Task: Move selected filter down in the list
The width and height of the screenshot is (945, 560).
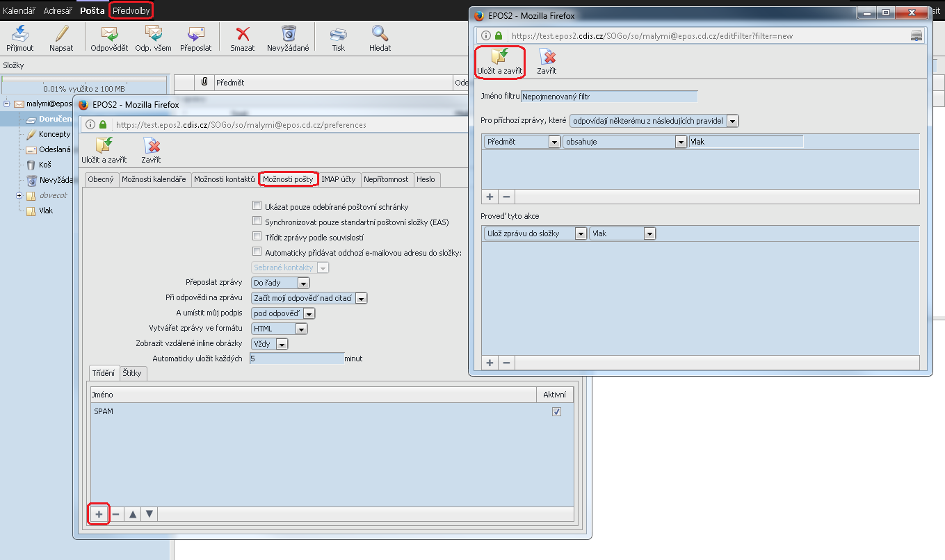Action: (149, 514)
